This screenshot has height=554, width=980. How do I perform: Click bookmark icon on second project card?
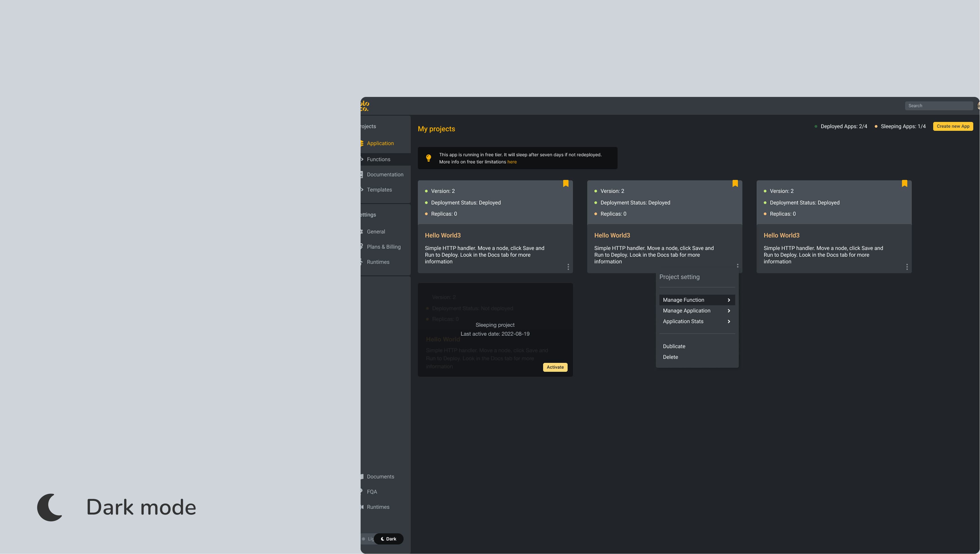(x=735, y=184)
